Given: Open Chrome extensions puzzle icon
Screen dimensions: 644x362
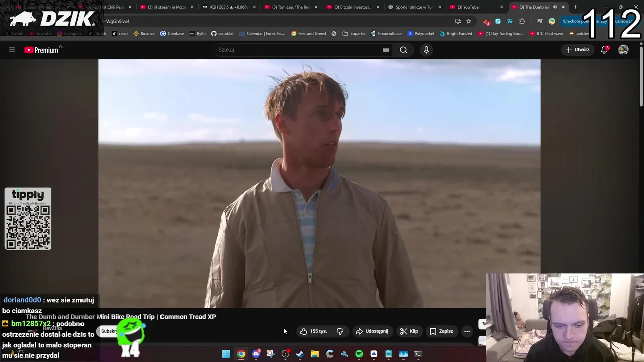Looking at the screenshot, I should [x=522, y=21].
